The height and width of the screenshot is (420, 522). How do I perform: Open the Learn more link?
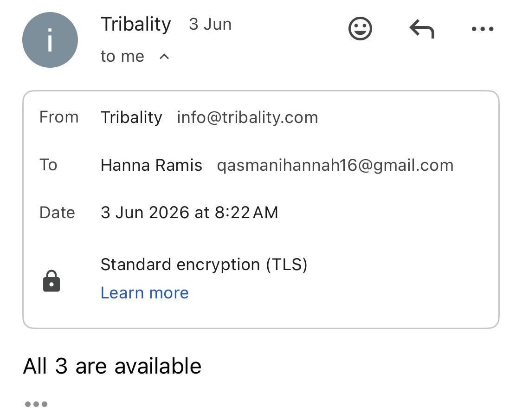144,293
